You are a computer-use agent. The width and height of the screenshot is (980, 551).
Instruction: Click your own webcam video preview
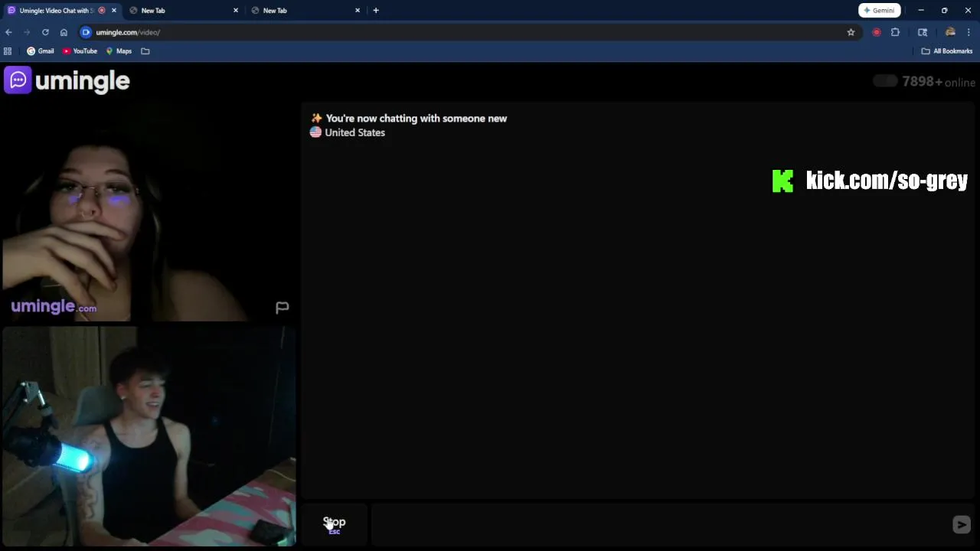pyautogui.click(x=149, y=436)
